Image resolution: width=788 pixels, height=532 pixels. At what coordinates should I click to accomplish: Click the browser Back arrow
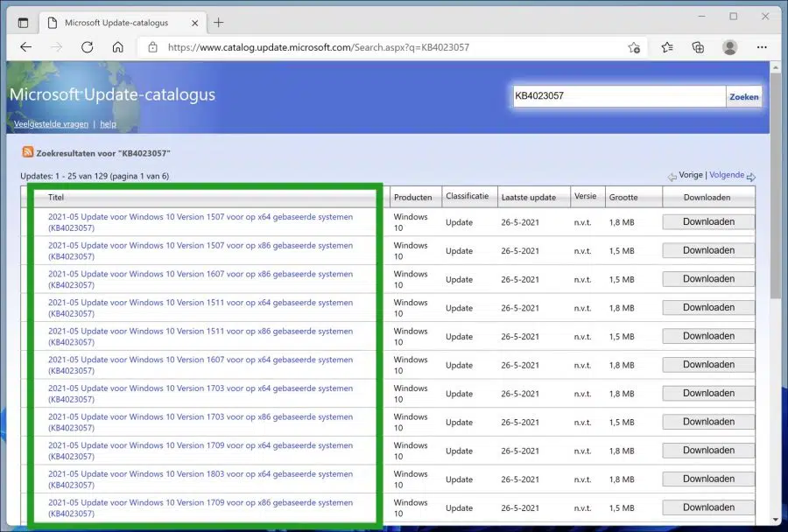tap(25, 47)
